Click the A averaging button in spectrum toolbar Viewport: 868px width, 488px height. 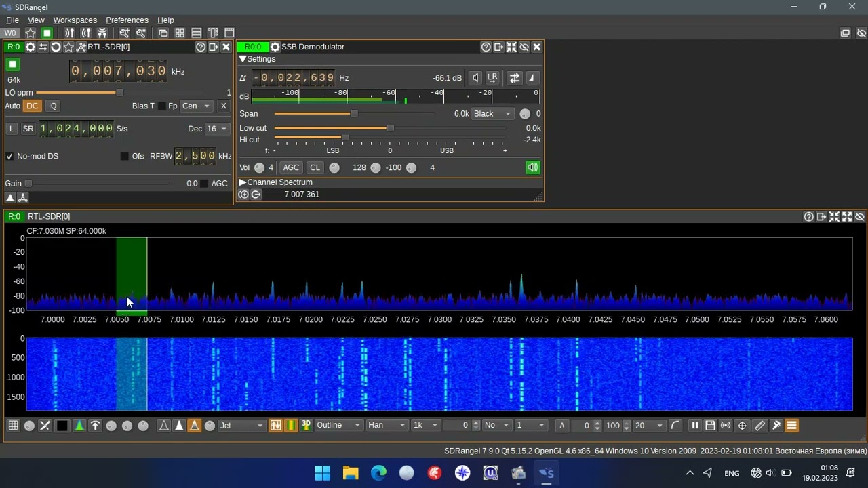click(561, 426)
